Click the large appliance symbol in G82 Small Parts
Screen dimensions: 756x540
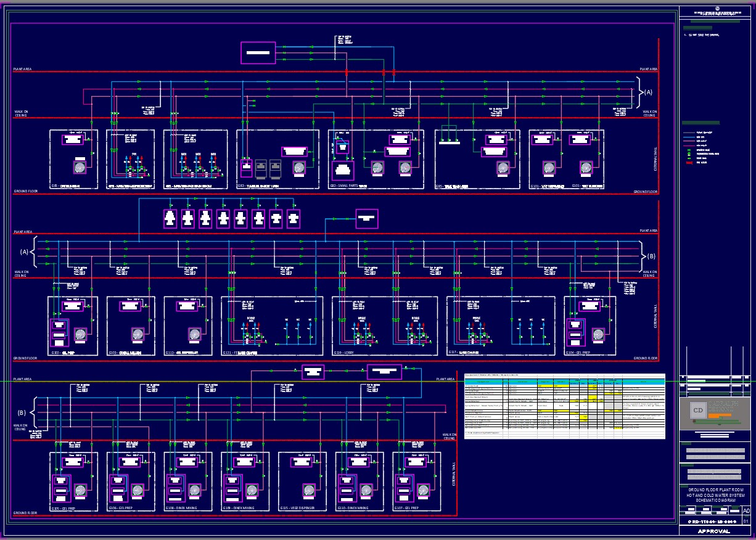click(342, 170)
